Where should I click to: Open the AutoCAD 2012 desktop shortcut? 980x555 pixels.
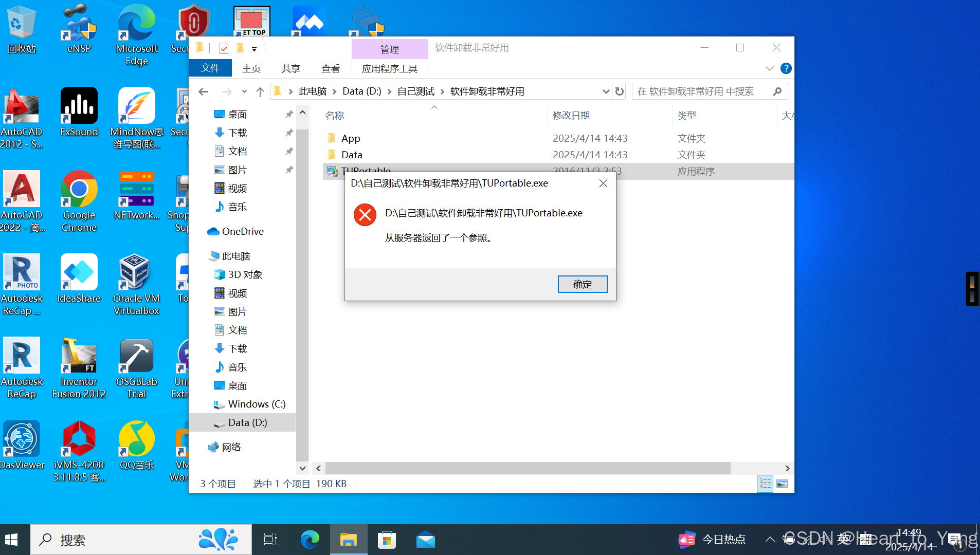coord(22,118)
